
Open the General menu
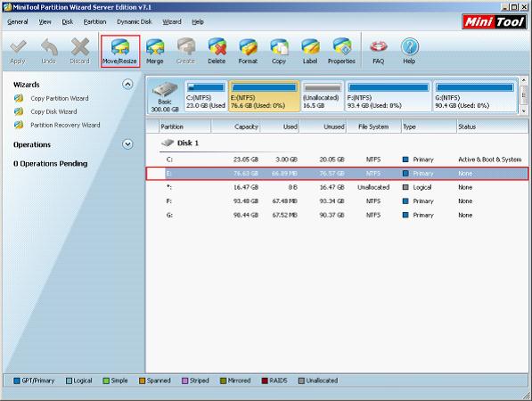coord(18,21)
